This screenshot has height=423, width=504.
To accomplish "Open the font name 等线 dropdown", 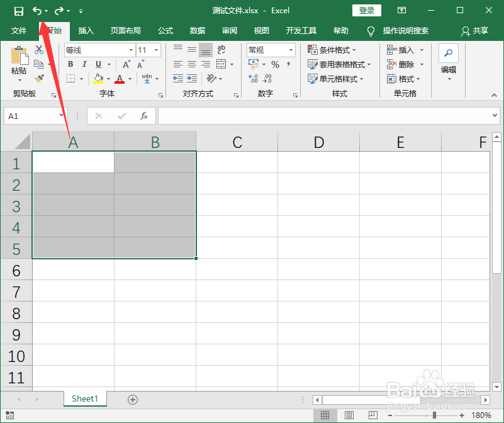I will coord(131,50).
